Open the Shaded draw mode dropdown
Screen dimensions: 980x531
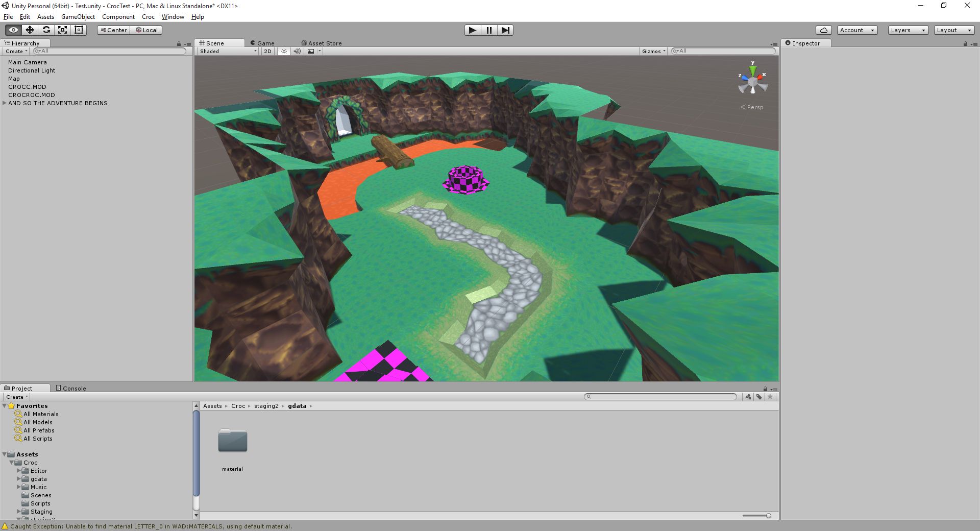click(228, 51)
